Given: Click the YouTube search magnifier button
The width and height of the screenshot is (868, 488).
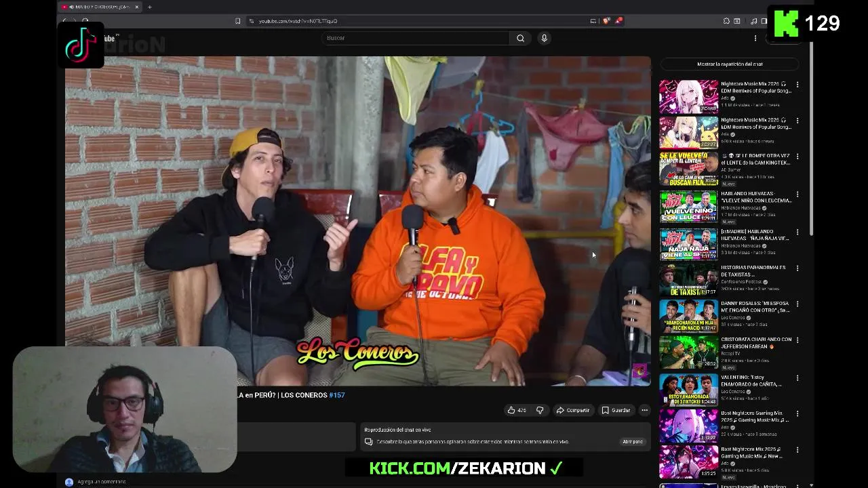Looking at the screenshot, I should point(520,38).
